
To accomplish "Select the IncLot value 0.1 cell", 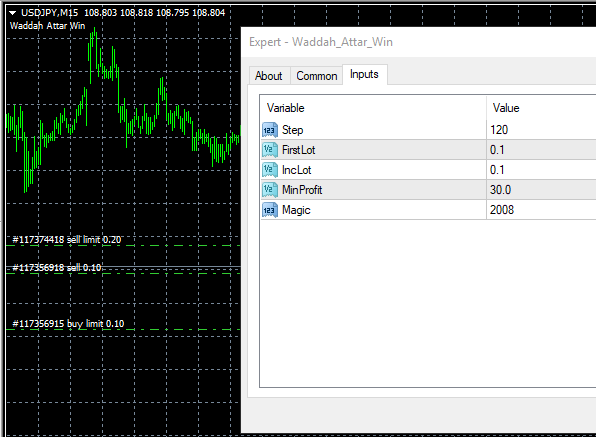I will (x=541, y=170).
